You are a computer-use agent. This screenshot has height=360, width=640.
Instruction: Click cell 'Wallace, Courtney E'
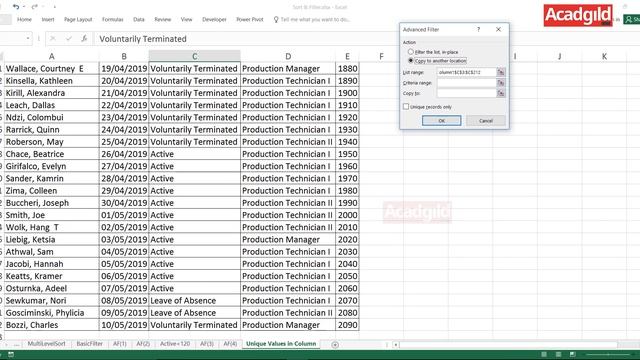51,69
